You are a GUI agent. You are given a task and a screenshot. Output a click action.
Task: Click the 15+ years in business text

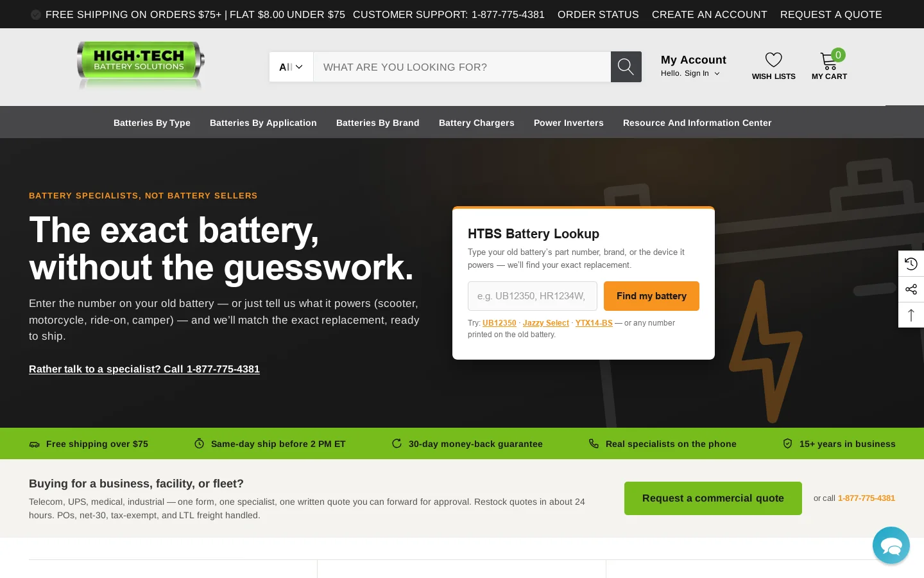pos(848,444)
